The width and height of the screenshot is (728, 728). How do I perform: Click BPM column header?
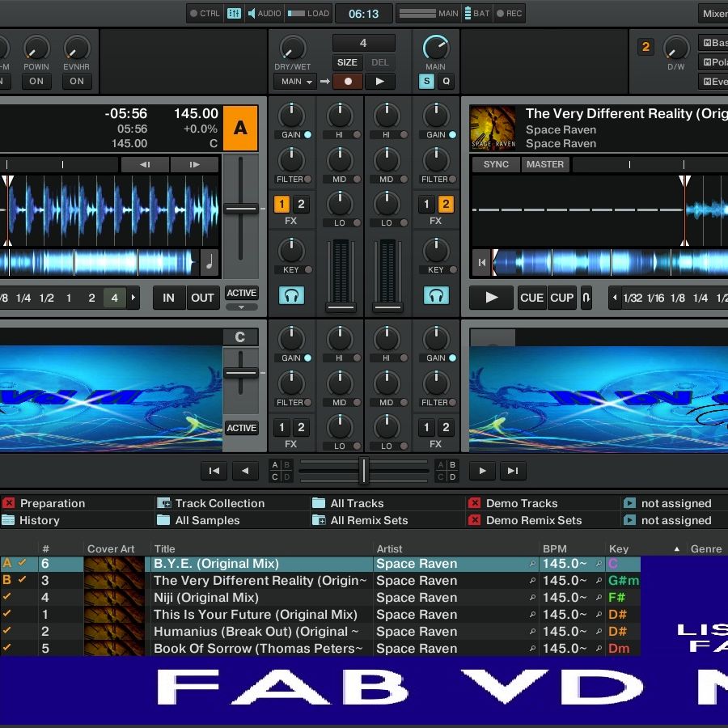[x=555, y=548]
